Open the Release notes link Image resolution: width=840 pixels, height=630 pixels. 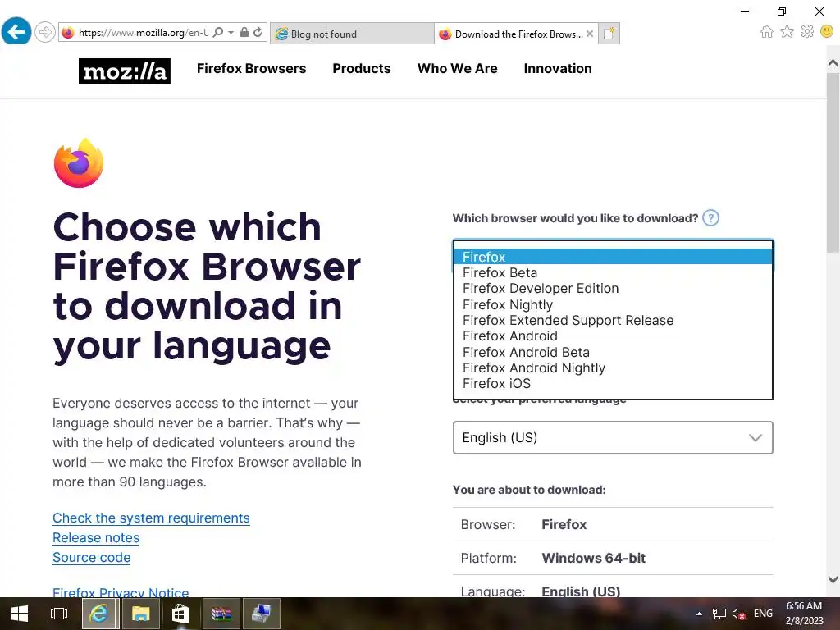click(96, 538)
